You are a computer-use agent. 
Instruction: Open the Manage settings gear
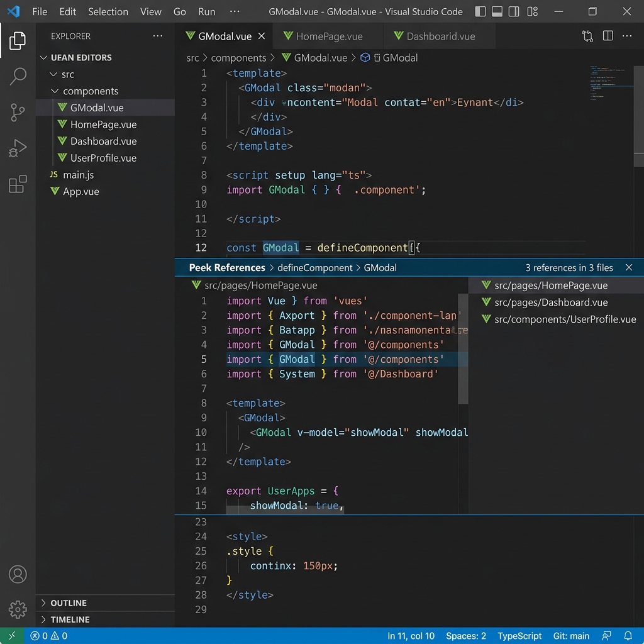point(18,609)
